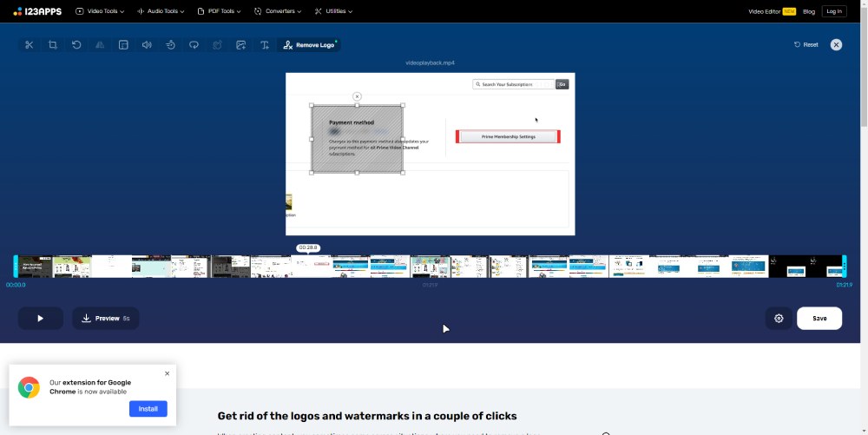Open the Change Volume tool
Image resolution: width=868 pixels, height=435 pixels.
coord(147,45)
